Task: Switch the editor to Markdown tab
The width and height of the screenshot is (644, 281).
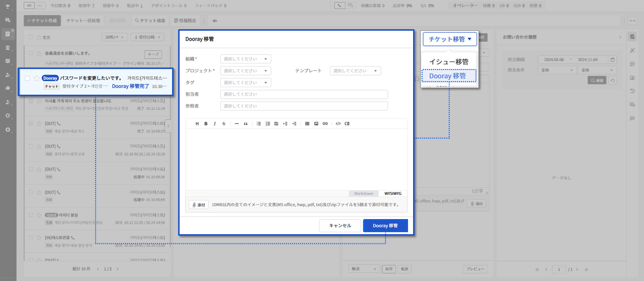Action: click(x=364, y=193)
